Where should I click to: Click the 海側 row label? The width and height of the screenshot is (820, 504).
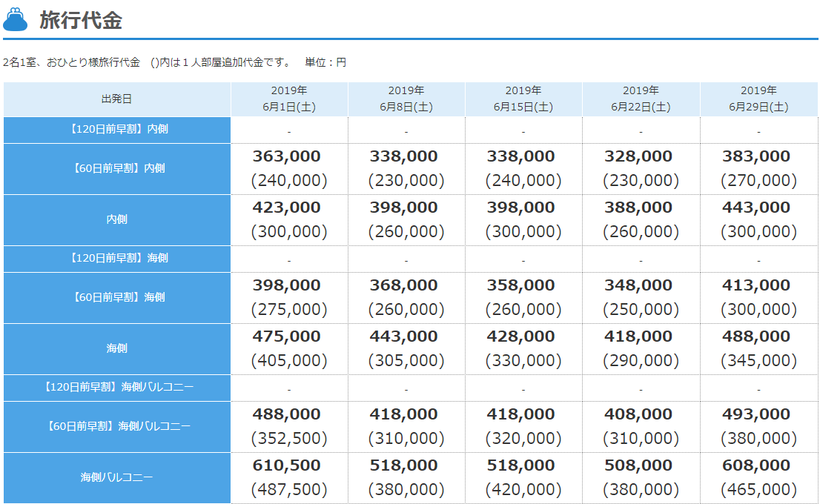coord(116,348)
